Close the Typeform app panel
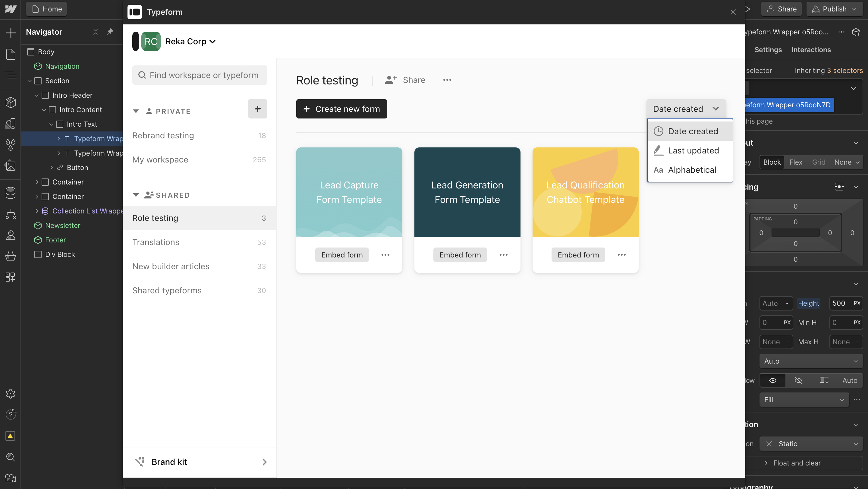Image resolution: width=868 pixels, height=489 pixels. [733, 12]
